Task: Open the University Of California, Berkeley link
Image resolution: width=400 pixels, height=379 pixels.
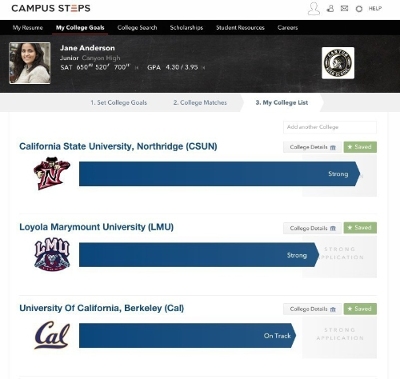Action: coord(102,308)
